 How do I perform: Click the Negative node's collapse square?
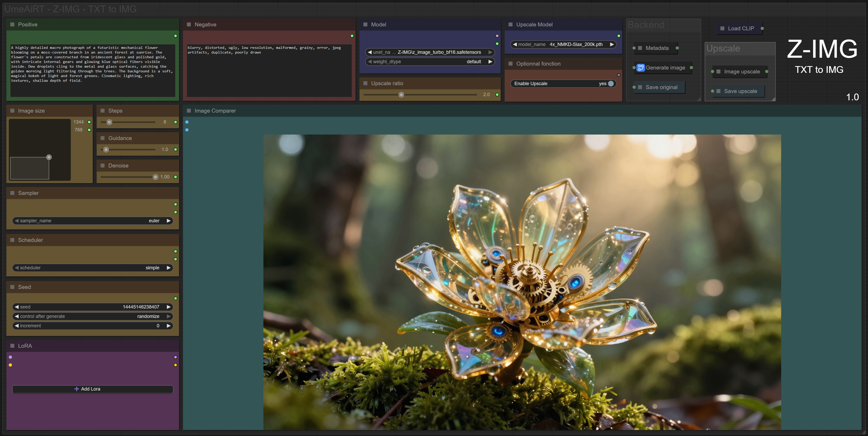(x=189, y=25)
